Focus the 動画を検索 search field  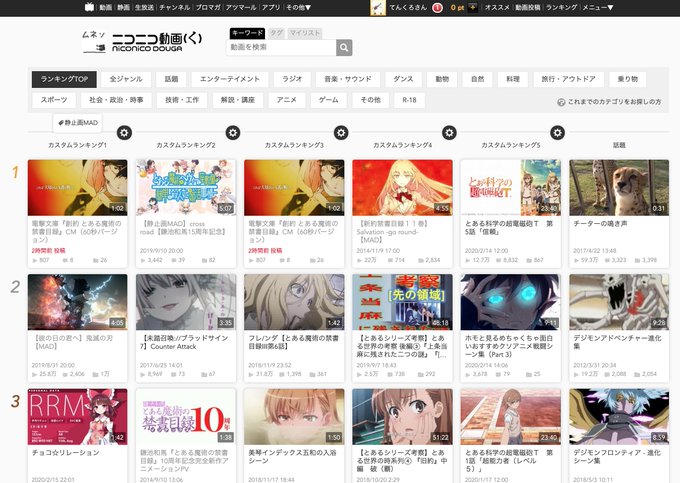pos(281,47)
